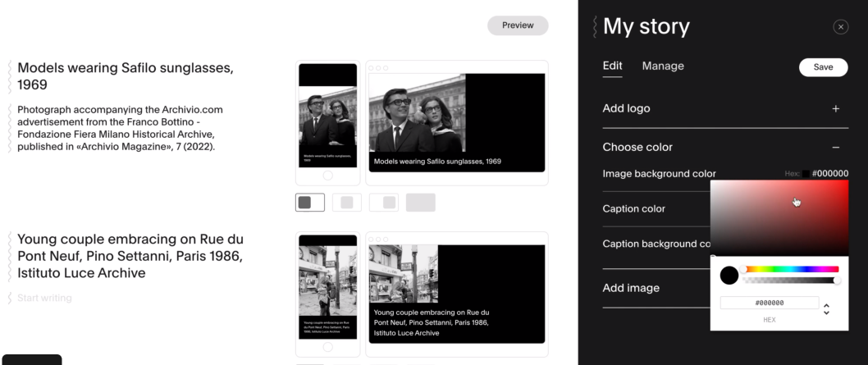This screenshot has width=868, height=365.
Task: Click the Image background color label
Action: click(659, 174)
